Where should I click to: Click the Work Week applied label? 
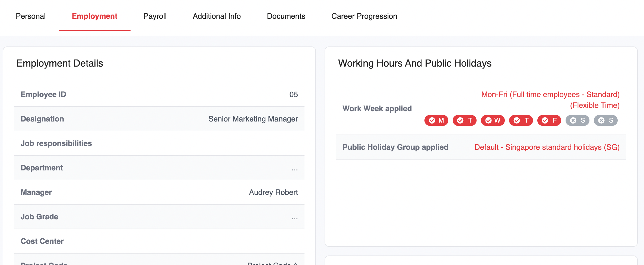[377, 108]
